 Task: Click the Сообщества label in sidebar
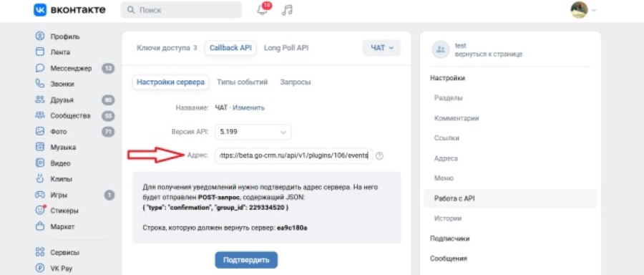(70, 115)
